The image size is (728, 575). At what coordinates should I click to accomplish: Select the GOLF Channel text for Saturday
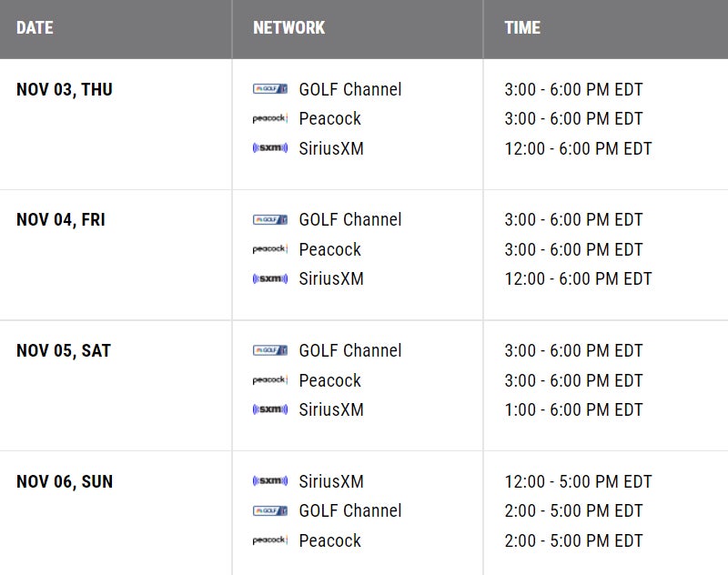pos(349,350)
